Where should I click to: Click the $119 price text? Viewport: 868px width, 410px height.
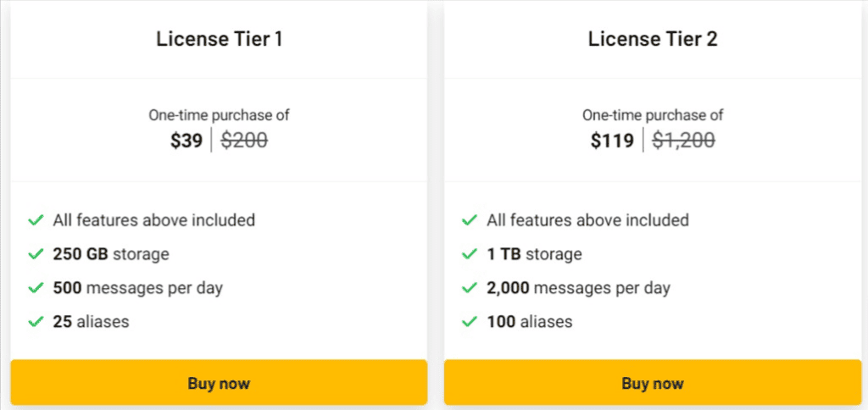[612, 141]
